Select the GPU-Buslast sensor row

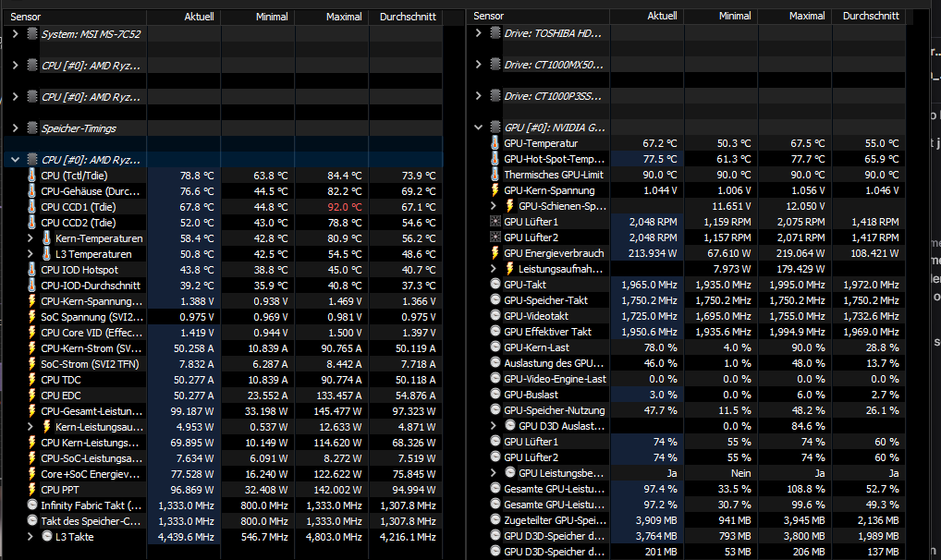687,395
